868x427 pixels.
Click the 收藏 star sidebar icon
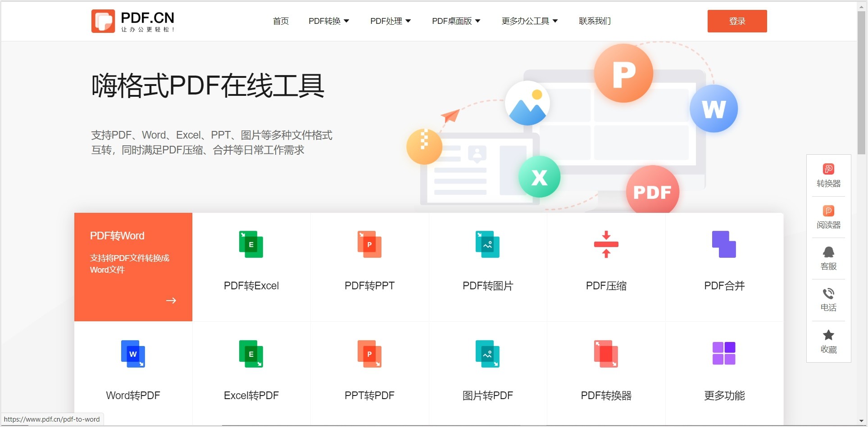click(828, 335)
